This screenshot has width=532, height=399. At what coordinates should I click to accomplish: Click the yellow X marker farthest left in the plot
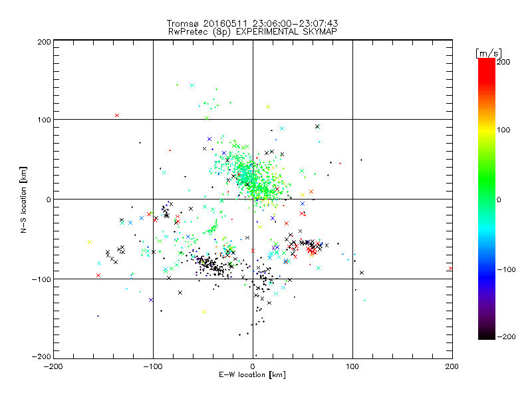[90, 242]
